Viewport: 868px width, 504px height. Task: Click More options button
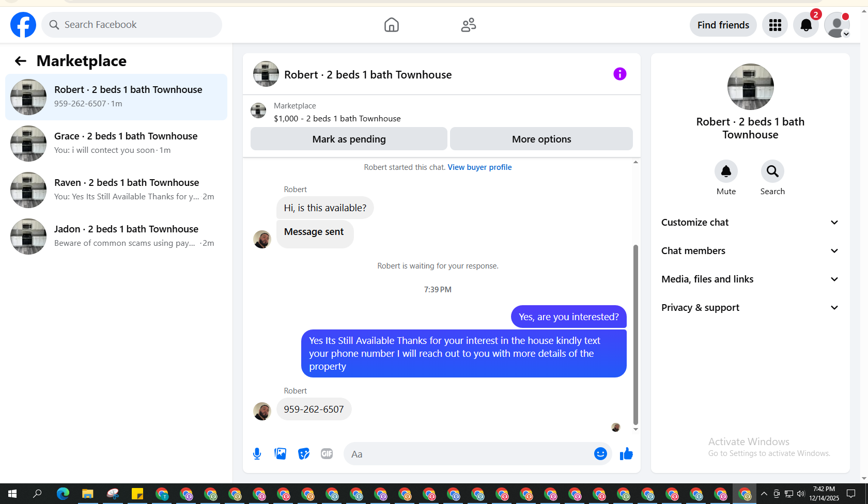tap(541, 139)
